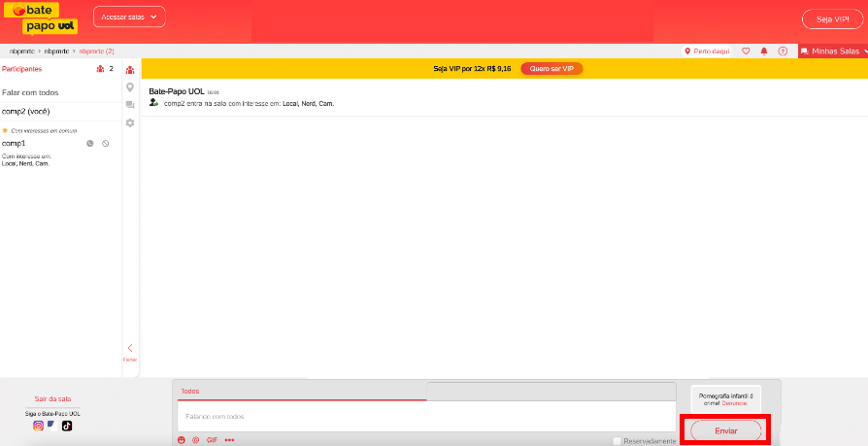Open the location pin sidebar icon
The width and height of the screenshot is (868, 446).
[x=130, y=87]
